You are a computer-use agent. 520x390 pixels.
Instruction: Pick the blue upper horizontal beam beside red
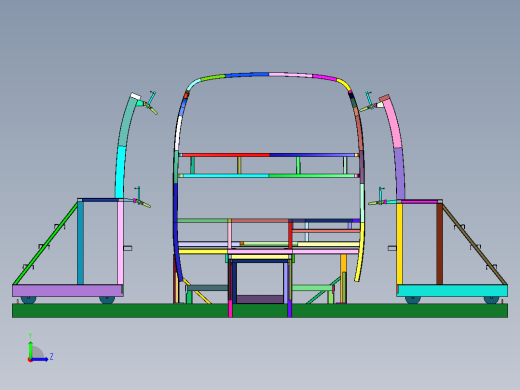pos(312,155)
